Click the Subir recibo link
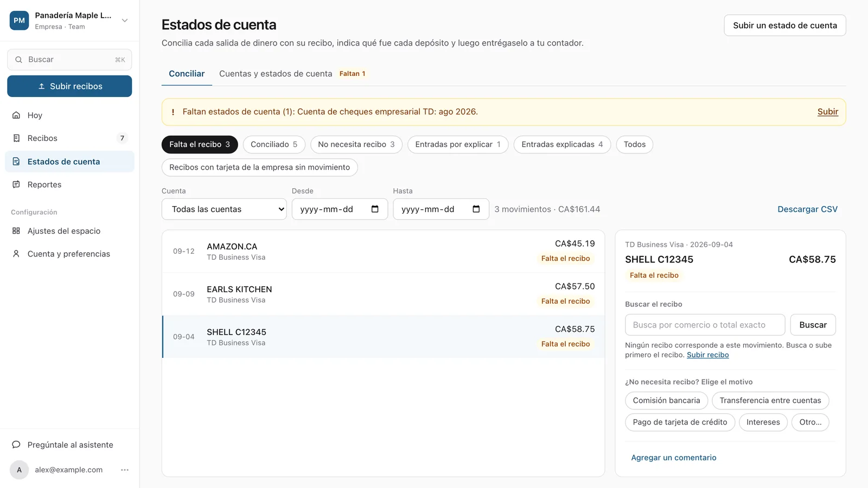Viewport: 868px width, 488px height. (x=708, y=355)
